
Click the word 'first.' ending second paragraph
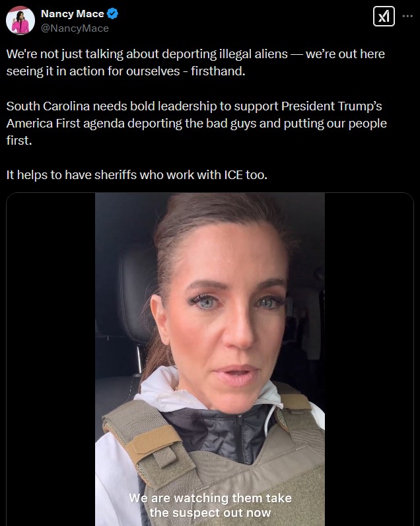click(19, 141)
